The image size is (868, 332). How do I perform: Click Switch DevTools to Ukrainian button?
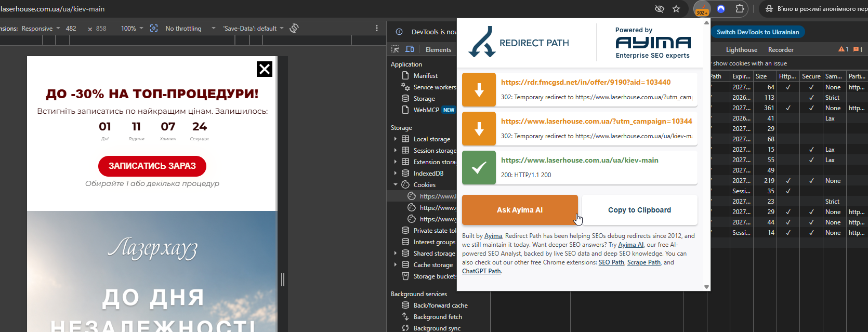click(758, 32)
